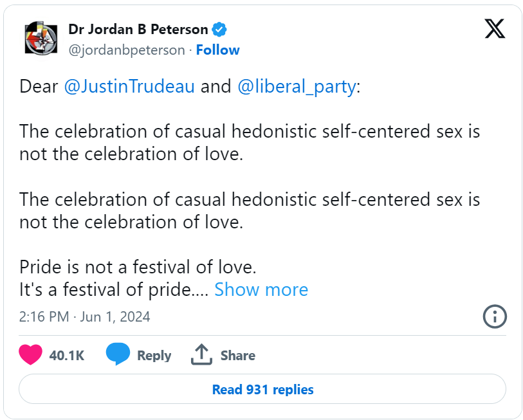Click the first 'celebration of casual hedonistic' paragraph

pyautogui.click(x=250, y=142)
